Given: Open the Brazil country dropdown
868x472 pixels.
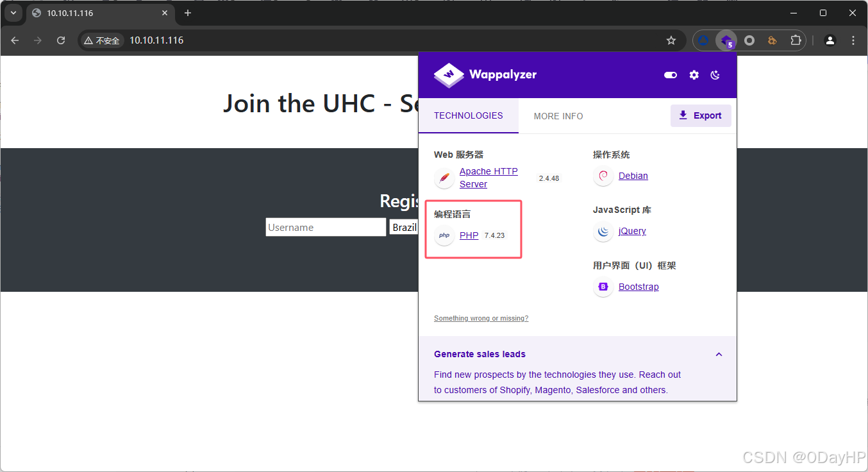Looking at the screenshot, I should 405,227.
